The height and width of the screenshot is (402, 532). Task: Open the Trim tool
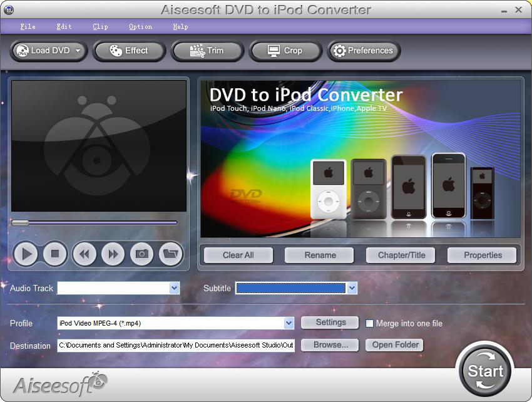207,51
